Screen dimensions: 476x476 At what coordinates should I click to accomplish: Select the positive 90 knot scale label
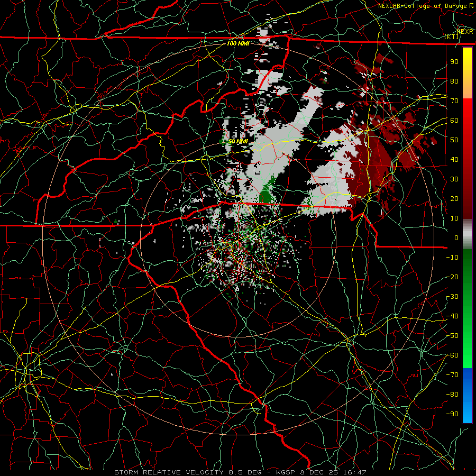[454, 62]
